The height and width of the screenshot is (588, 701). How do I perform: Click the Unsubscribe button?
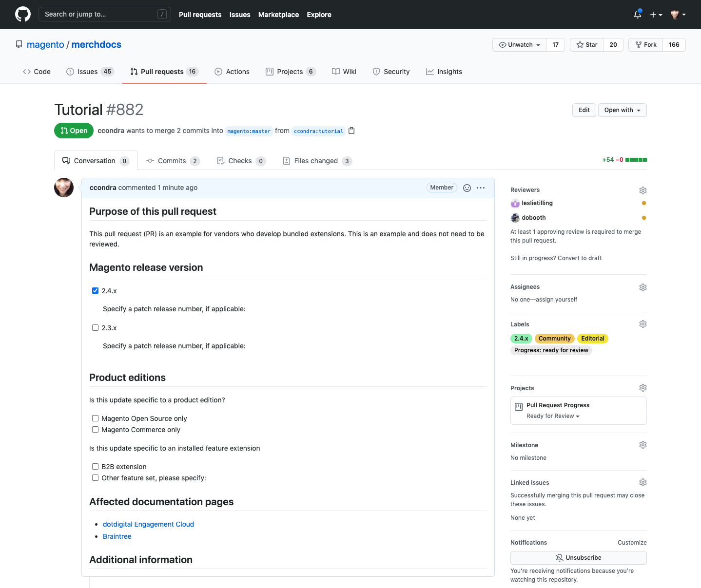pos(578,558)
